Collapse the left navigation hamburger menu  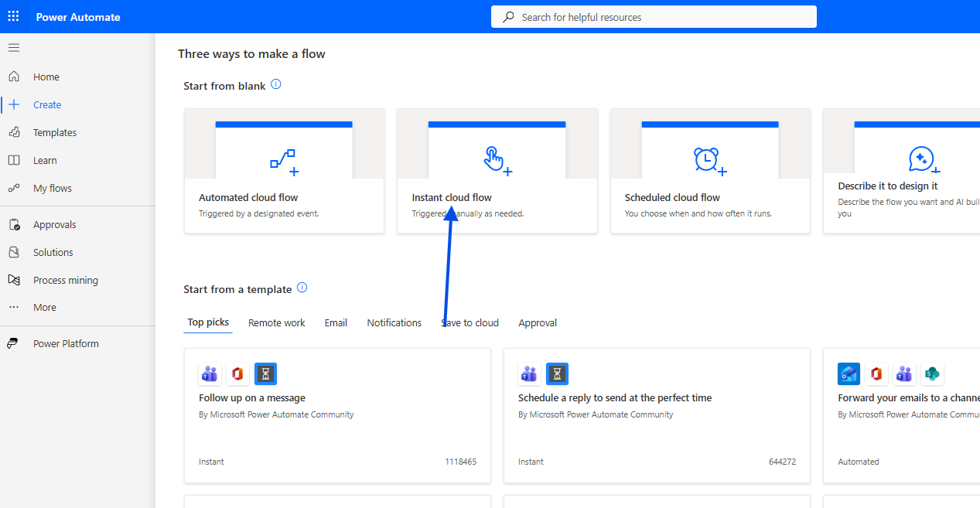[x=13, y=48]
